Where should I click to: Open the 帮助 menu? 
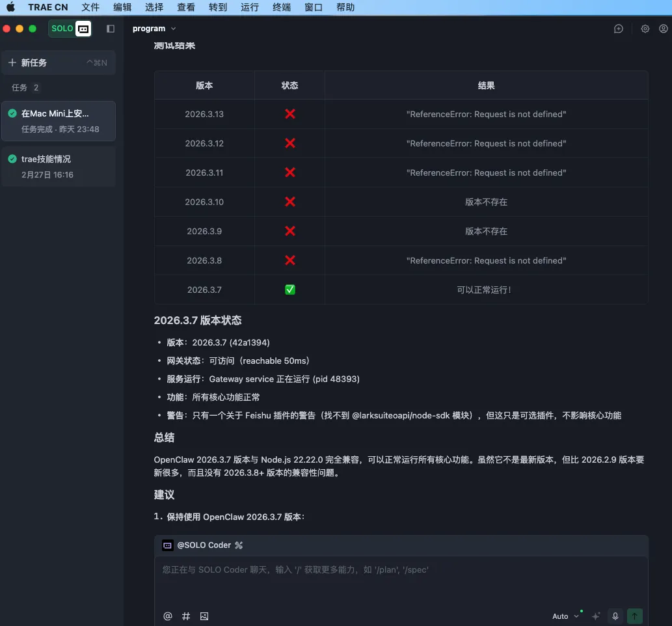click(345, 7)
